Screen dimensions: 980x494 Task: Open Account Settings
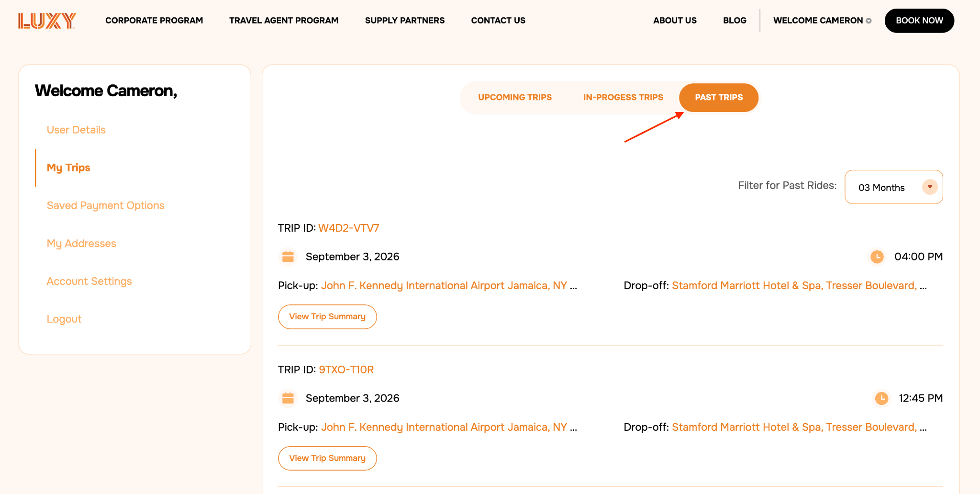[x=89, y=281]
